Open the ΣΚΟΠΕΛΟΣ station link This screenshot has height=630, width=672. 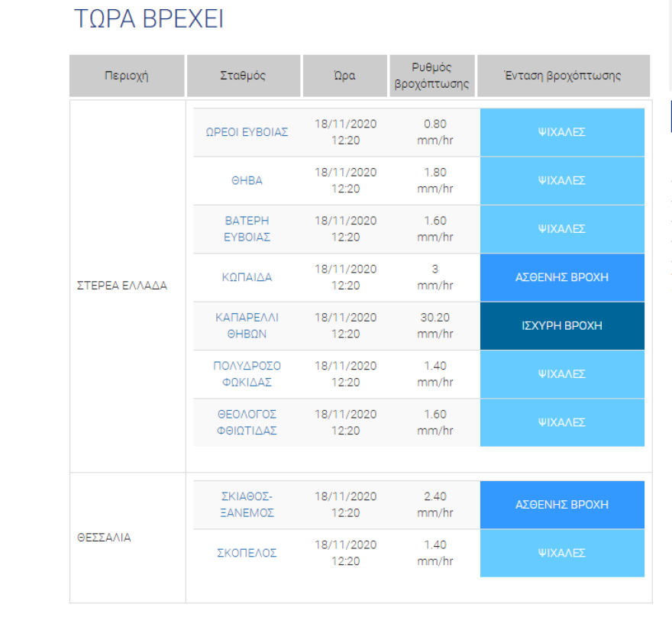coord(247,553)
